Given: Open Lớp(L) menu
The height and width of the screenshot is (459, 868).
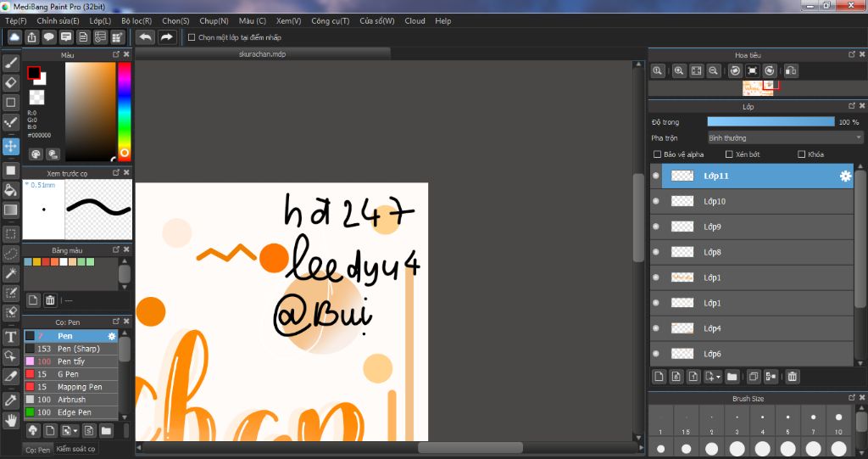Looking at the screenshot, I should click(x=100, y=20).
